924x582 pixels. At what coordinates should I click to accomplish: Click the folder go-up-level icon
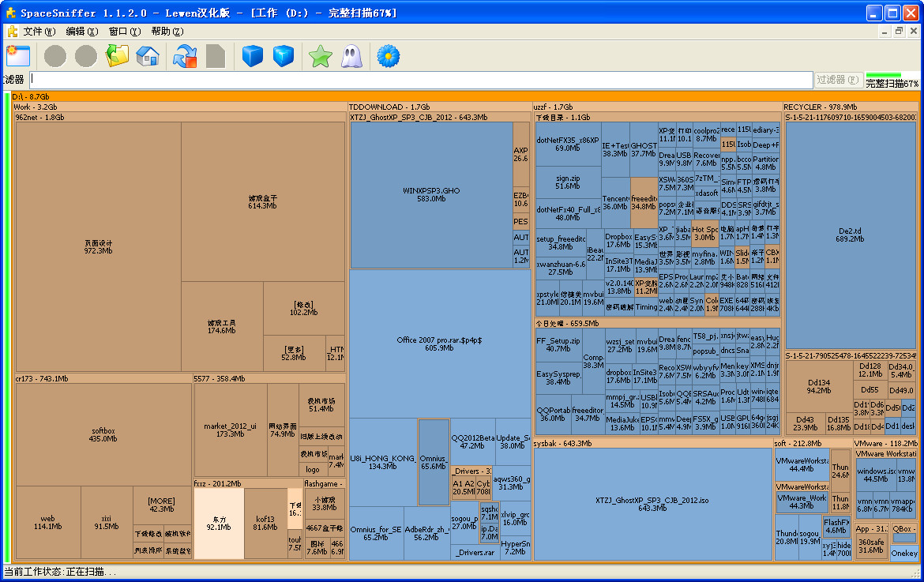pos(117,56)
